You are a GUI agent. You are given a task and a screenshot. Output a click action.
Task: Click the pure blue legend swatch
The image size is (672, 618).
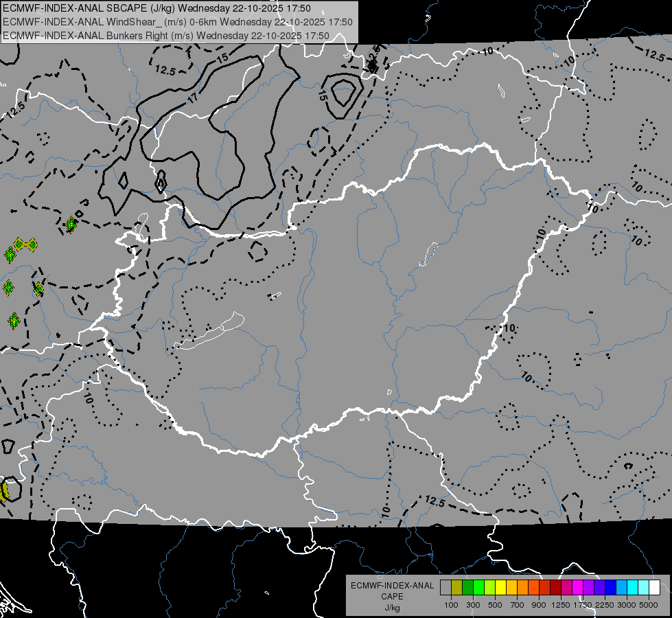point(610,587)
